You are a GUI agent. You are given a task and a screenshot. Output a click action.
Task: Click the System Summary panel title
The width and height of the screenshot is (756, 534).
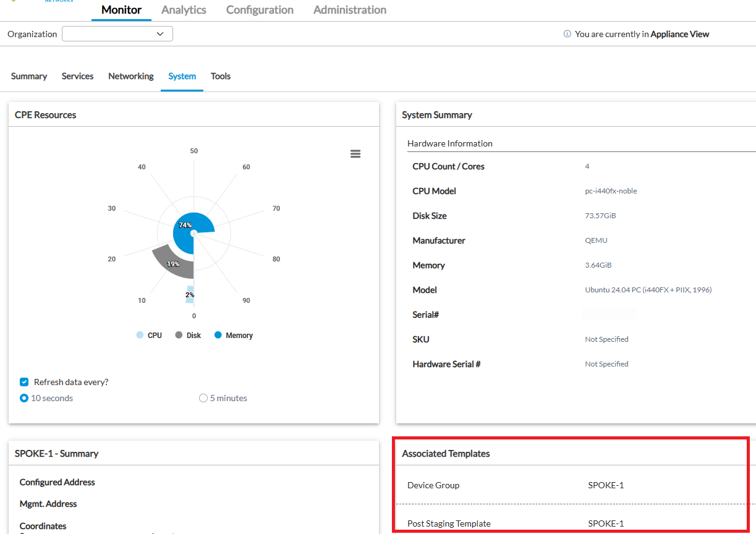437,115
